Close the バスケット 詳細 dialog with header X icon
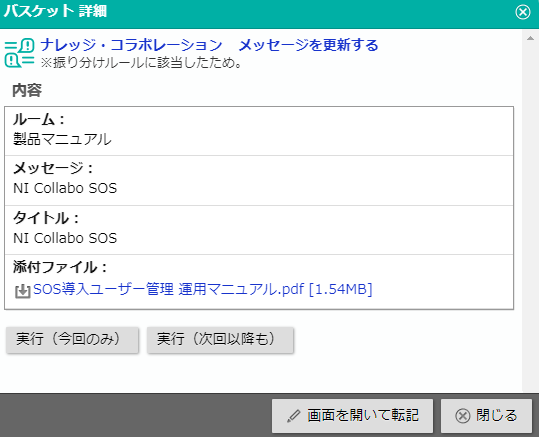 (x=522, y=12)
